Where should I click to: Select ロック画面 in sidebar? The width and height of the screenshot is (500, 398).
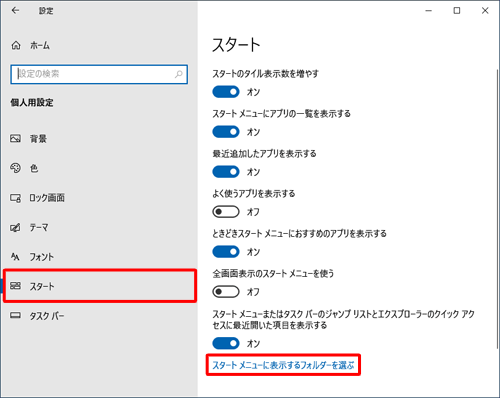click(x=99, y=198)
